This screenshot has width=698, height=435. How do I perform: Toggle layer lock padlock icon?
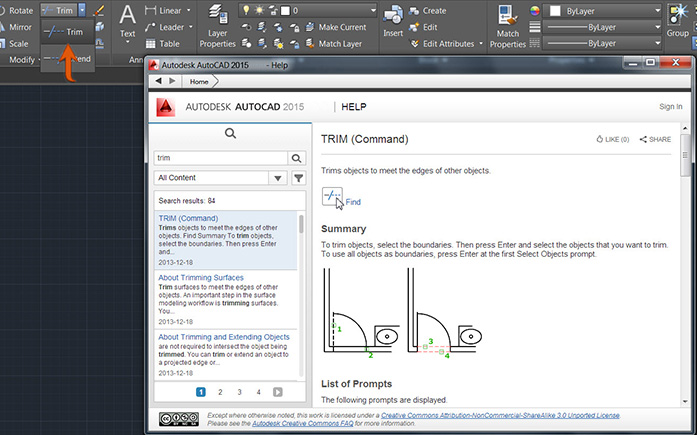point(272,10)
